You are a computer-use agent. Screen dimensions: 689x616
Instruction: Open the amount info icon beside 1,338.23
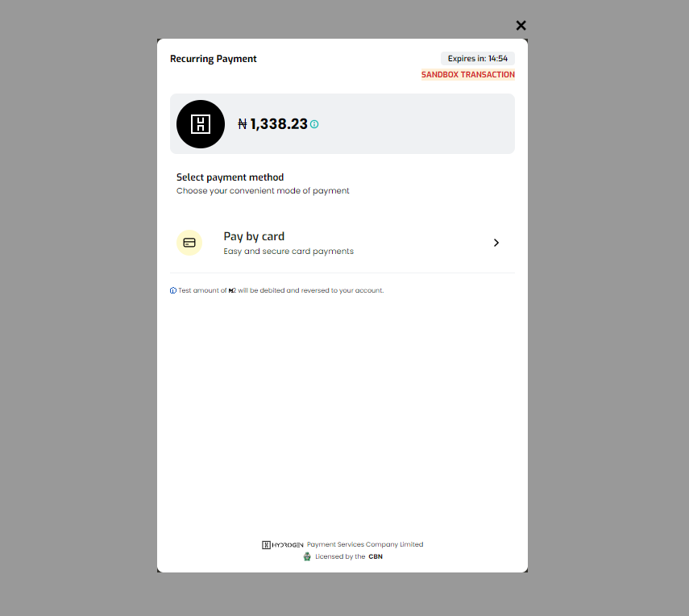[x=314, y=124]
